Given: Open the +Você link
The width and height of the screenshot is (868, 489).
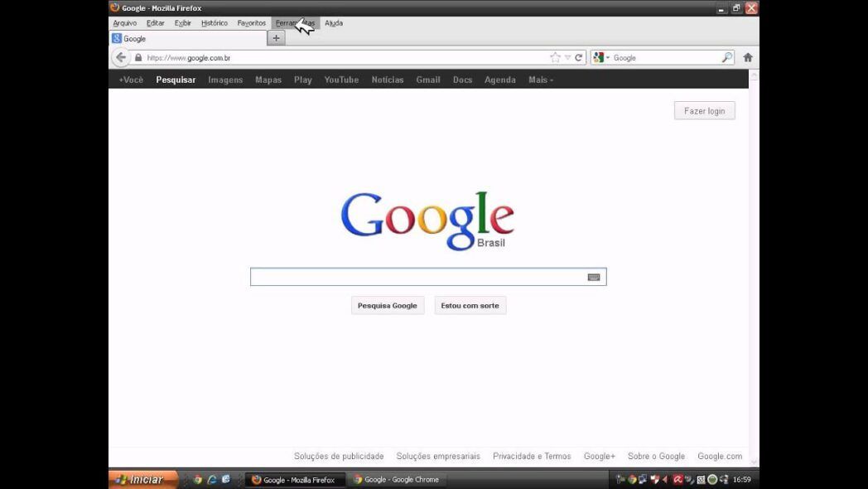Looking at the screenshot, I should click(131, 80).
